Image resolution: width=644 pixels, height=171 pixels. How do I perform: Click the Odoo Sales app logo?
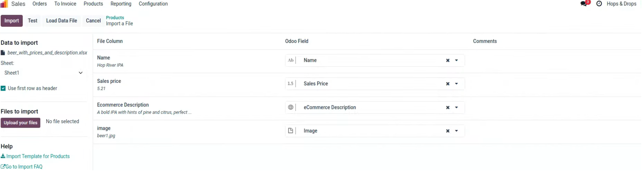click(4, 4)
